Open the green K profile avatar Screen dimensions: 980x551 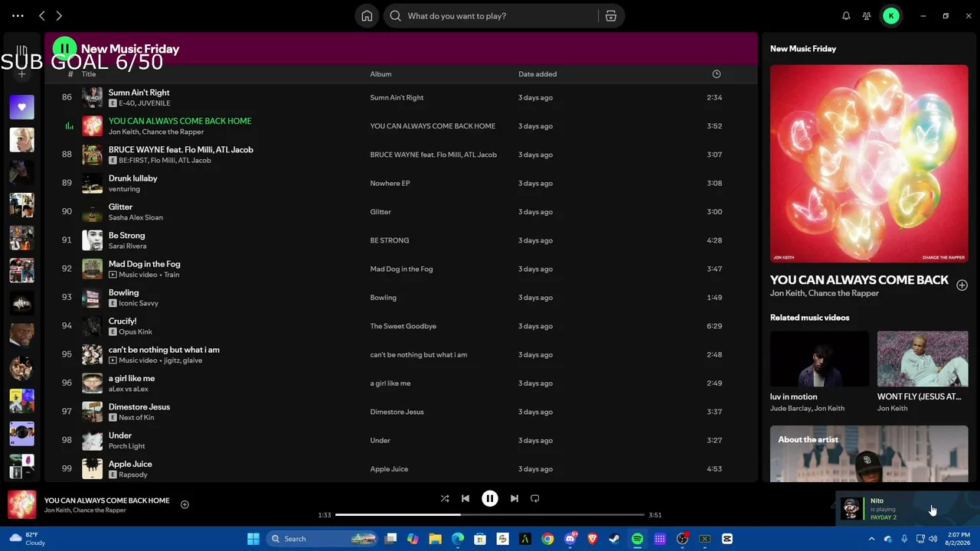click(891, 15)
